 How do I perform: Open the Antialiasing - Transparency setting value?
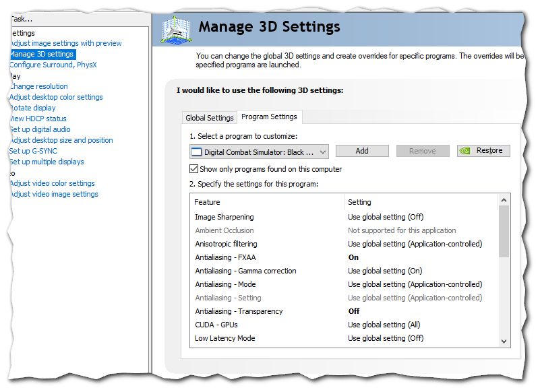tap(353, 311)
